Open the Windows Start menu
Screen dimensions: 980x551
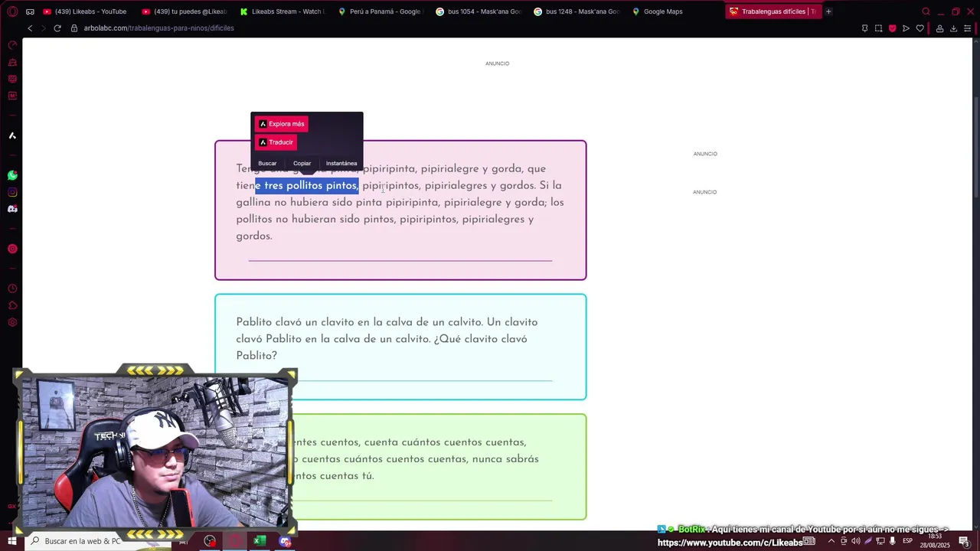(12, 541)
